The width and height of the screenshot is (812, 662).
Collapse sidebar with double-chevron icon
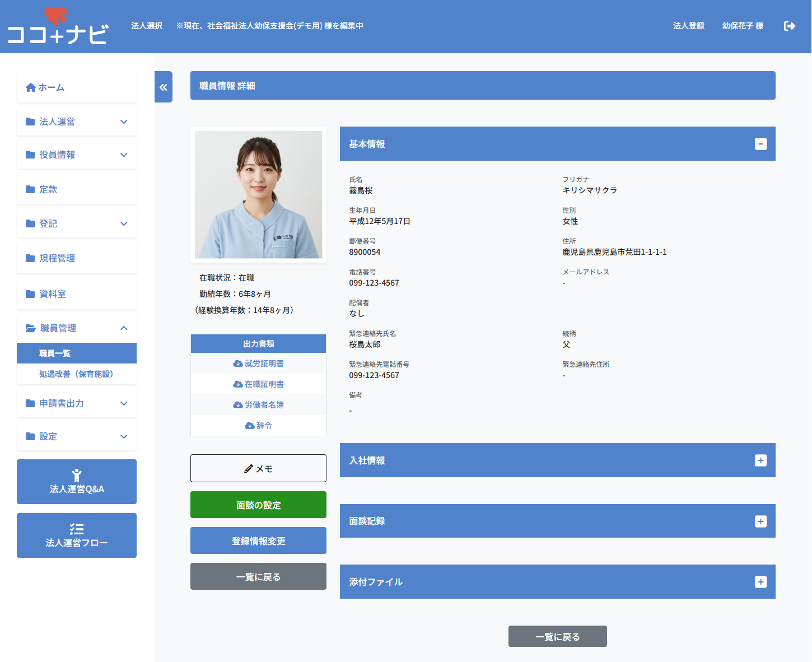(x=164, y=87)
